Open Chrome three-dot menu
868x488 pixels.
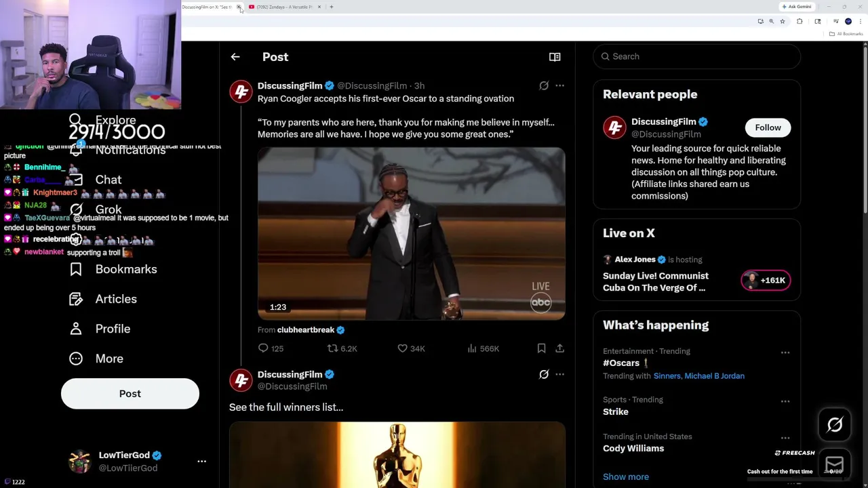pos(860,22)
